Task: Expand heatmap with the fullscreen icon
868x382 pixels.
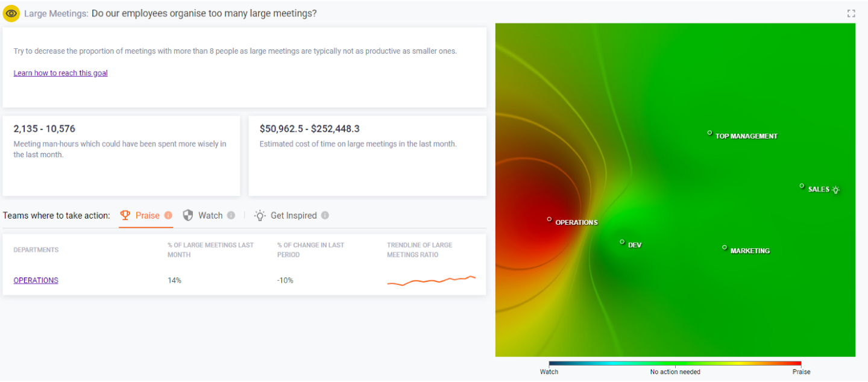Action: (851, 13)
